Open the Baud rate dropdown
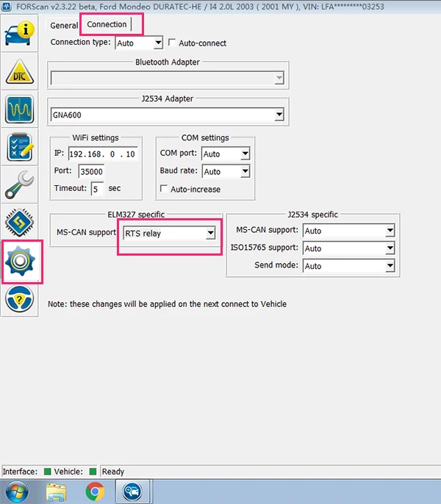 click(x=226, y=172)
